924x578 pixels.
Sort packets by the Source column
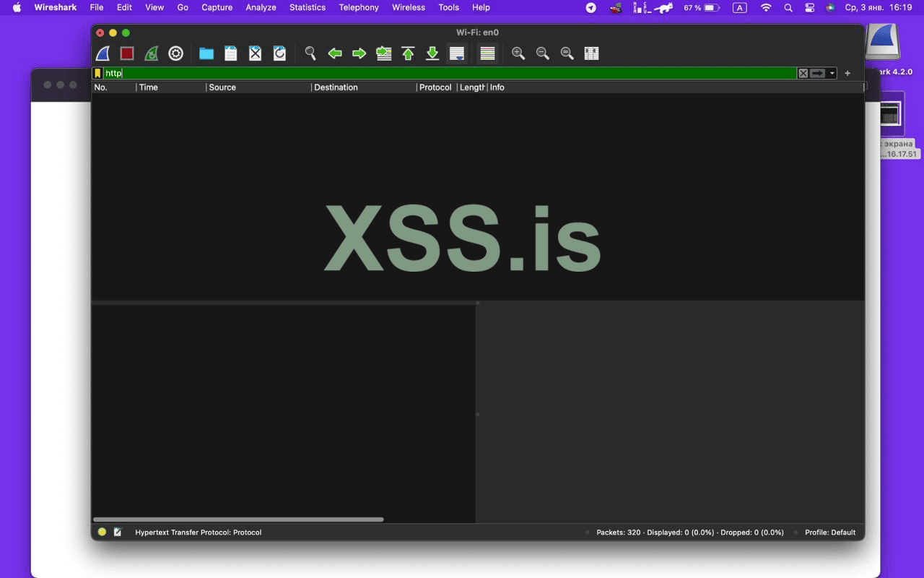tap(259, 87)
